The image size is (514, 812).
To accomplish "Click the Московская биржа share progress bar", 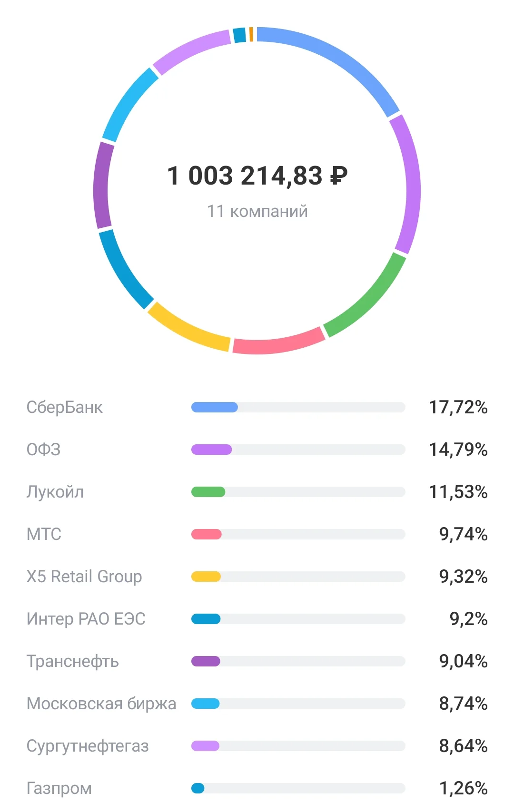I will 298,704.
